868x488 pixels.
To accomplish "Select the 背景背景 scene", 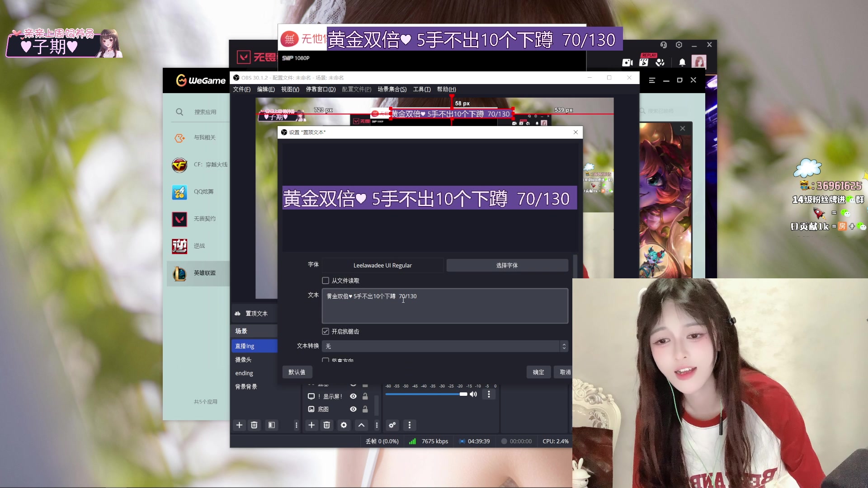I will pyautogui.click(x=254, y=387).
